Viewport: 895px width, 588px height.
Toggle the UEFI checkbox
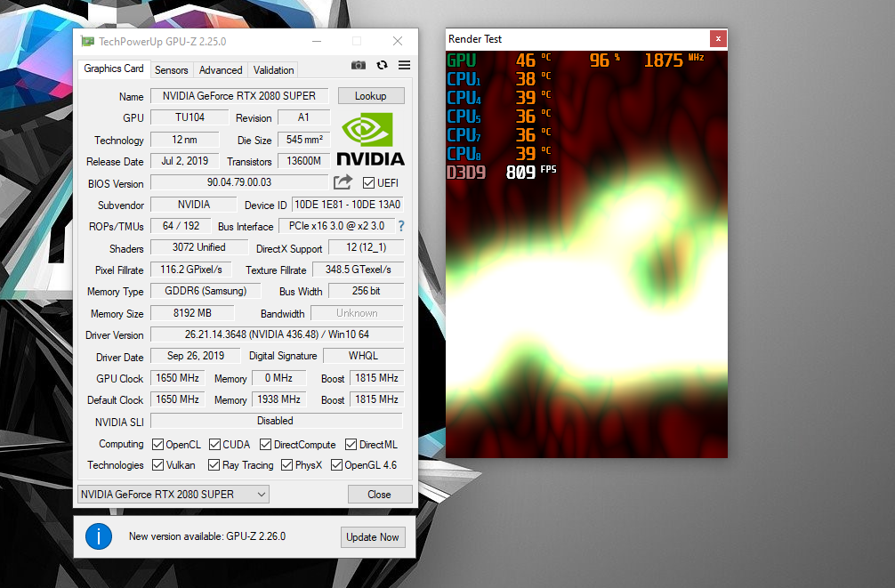pos(368,182)
